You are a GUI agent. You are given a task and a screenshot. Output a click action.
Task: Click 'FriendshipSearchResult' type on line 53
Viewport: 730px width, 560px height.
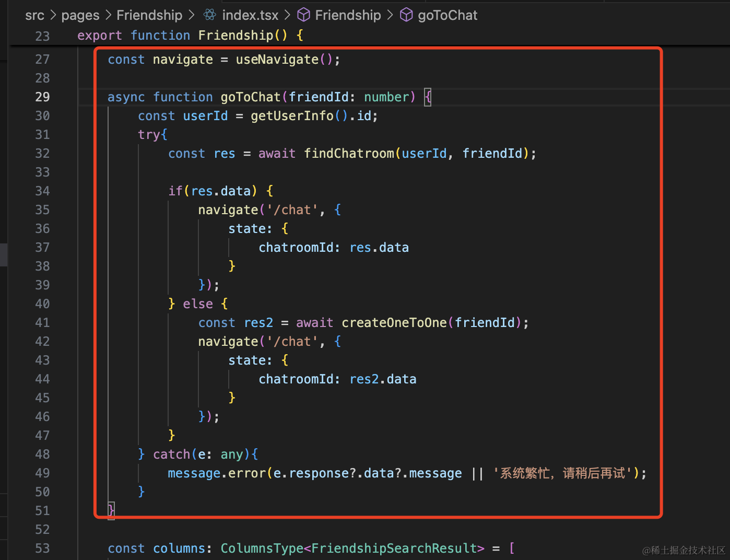click(394, 549)
